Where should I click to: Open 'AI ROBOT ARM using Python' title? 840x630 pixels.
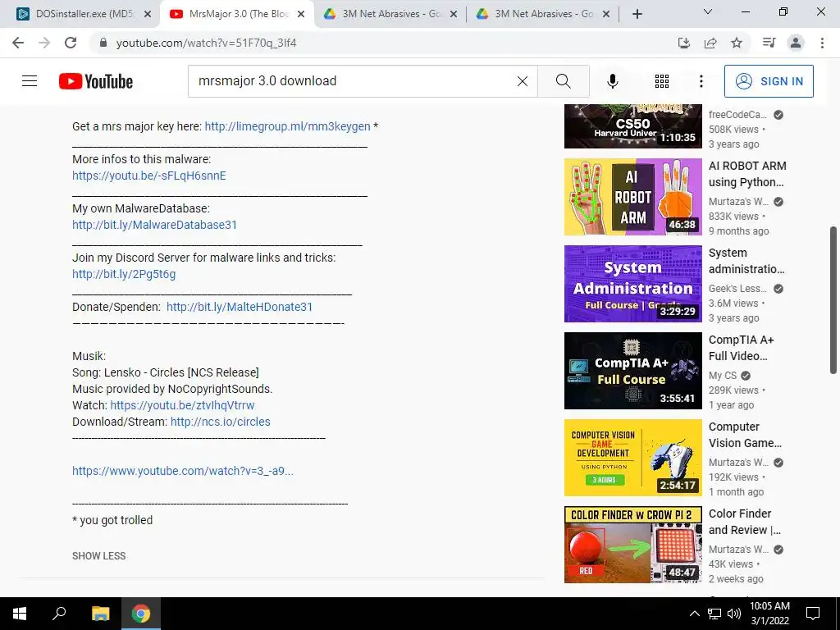tap(747, 174)
